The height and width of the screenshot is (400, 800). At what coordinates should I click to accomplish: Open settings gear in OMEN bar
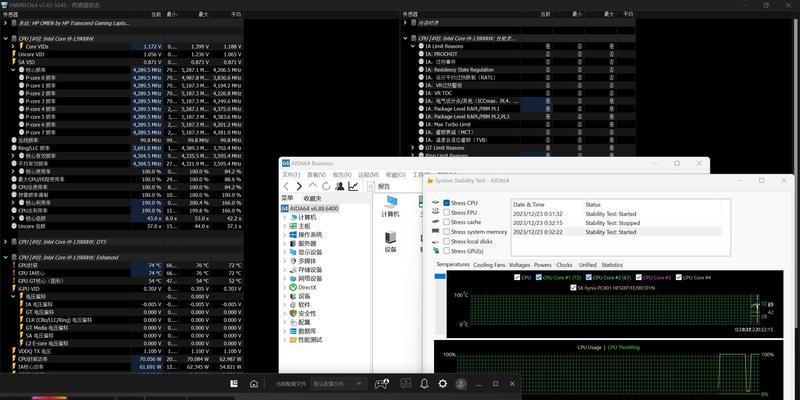point(443,384)
